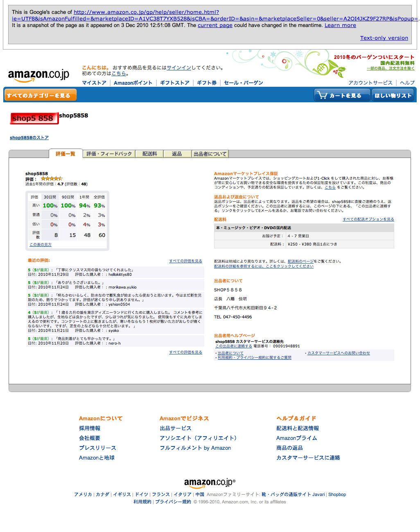Open フルフィルメント by Amazon footer link
420x532 pixels.
coord(195,448)
